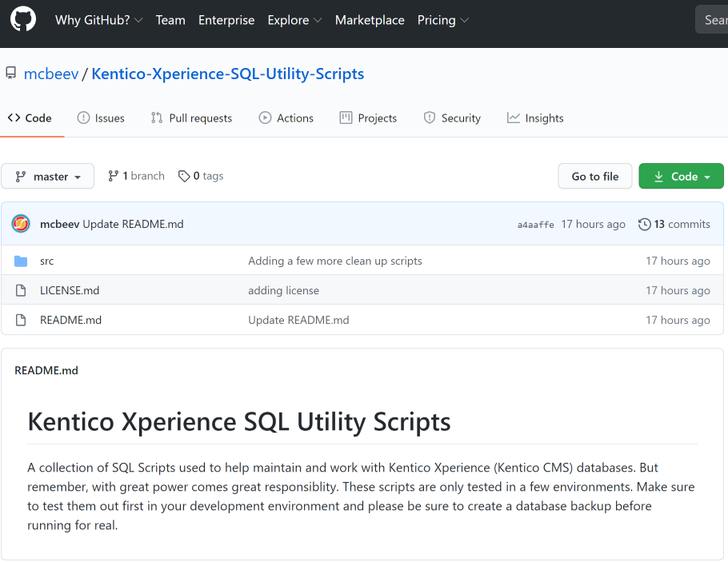Open the README.md file in list
This screenshot has height=562, width=728.
point(70,321)
